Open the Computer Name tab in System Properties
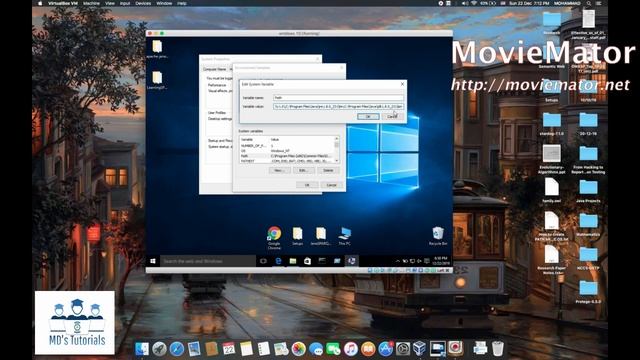640x360 pixels. tap(215, 69)
